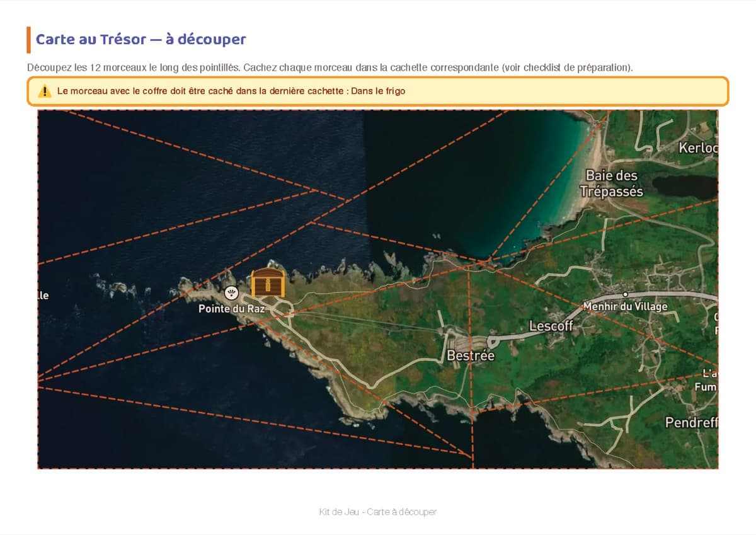Click the Bestrée place name
The image size is (756, 535).
(471, 355)
